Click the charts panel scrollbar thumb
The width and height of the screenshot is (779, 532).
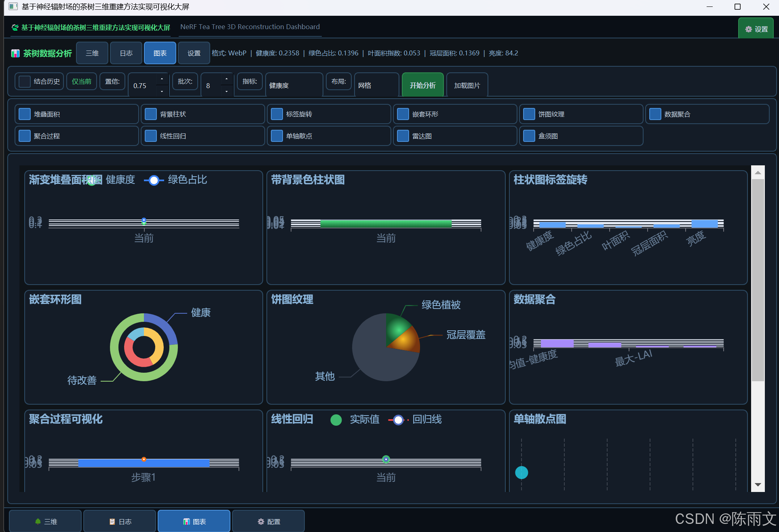tap(758, 280)
